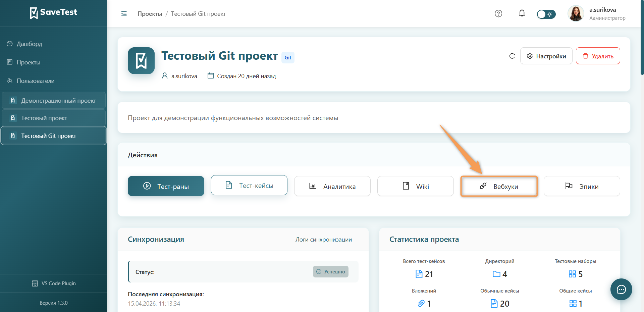Click the Директорий count 4

point(505,274)
